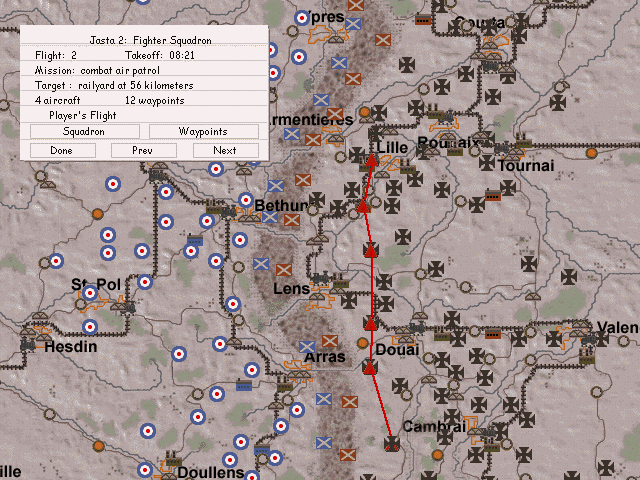Click the British roundel left of the Bethune label
640x480 pixels.
(246, 200)
